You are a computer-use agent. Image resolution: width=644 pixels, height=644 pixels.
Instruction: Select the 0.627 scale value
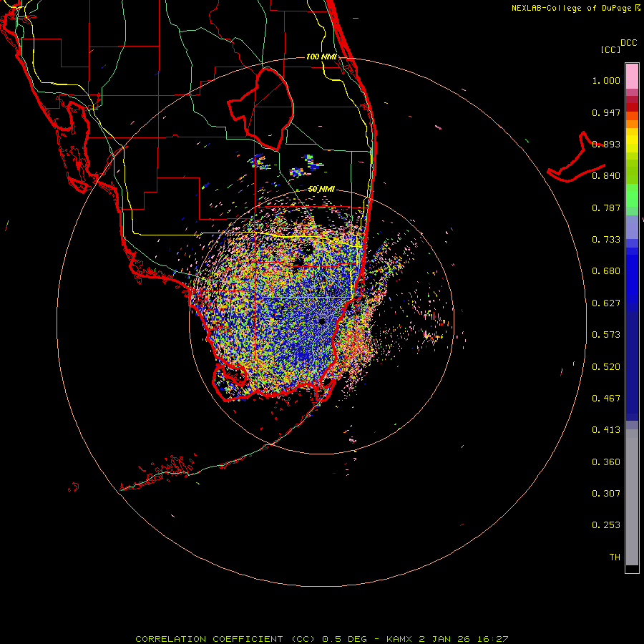point(606,303)
